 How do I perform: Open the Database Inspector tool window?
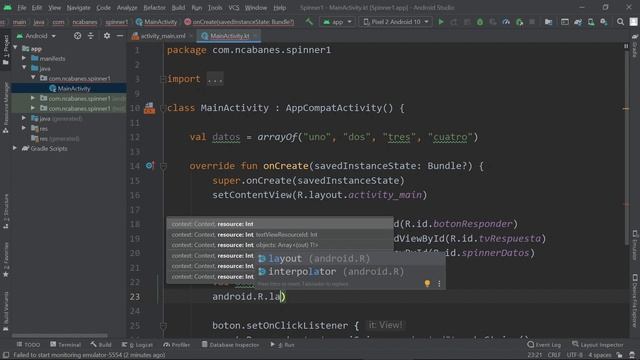click(230, 345)
